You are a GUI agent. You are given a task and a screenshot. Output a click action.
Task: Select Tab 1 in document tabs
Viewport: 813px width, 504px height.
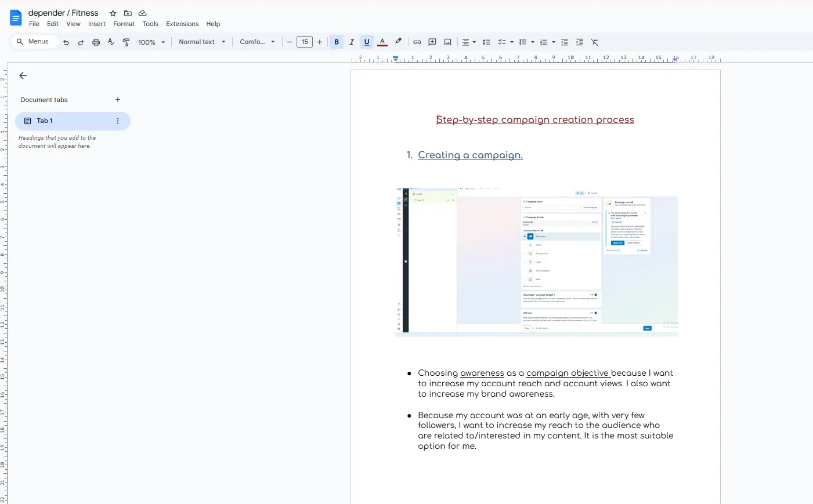[45, 121]
